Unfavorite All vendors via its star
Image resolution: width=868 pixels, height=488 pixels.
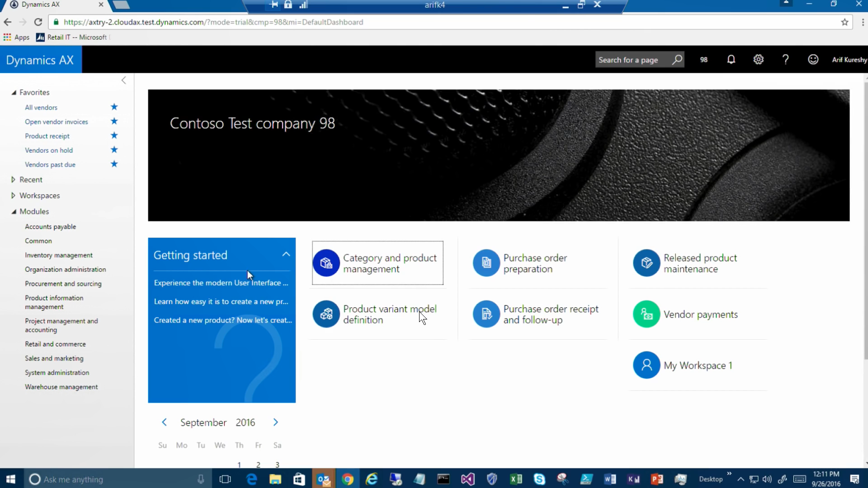[x=114, y=107]
